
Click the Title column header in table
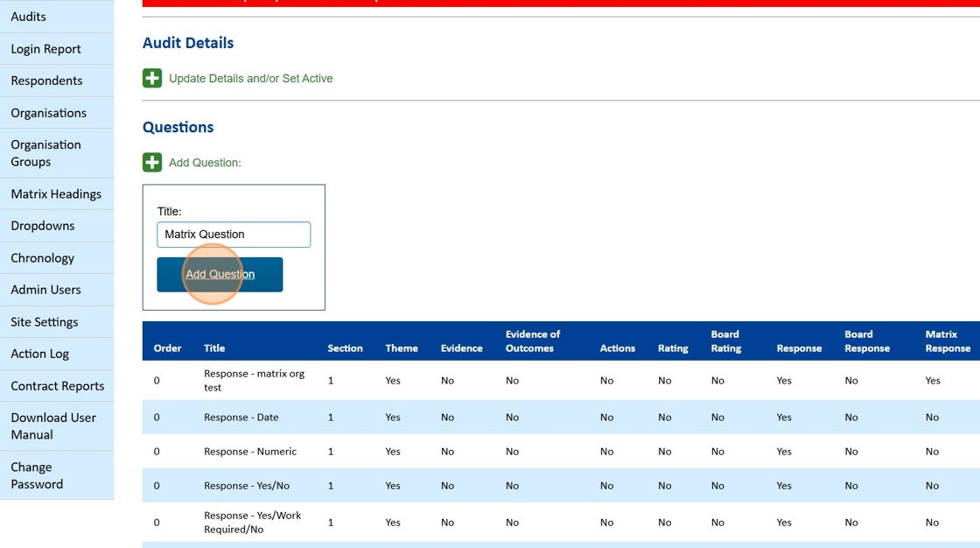point(214,348)
